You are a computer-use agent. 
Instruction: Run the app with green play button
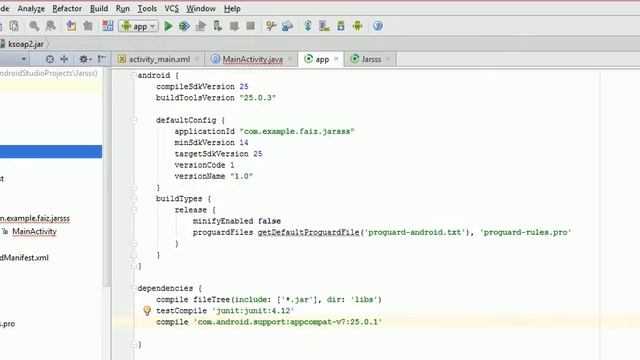[x=168, y=26]
